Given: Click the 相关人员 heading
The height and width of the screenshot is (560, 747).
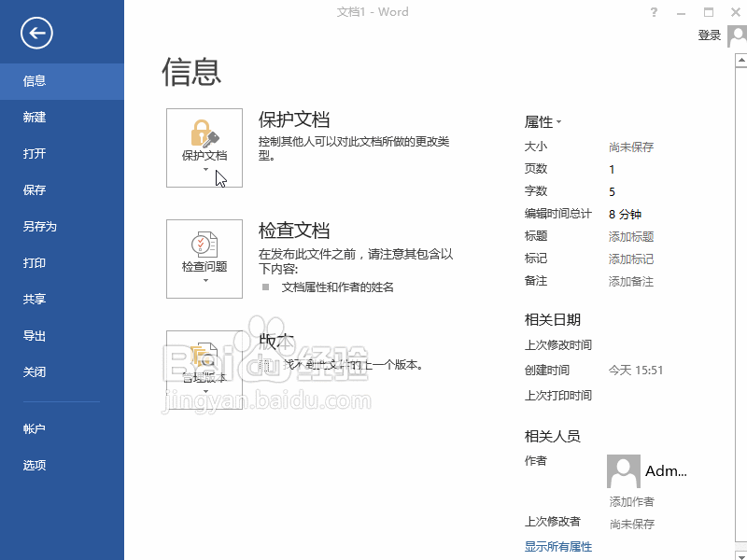Looking at the screenshot, I should 553,436.
